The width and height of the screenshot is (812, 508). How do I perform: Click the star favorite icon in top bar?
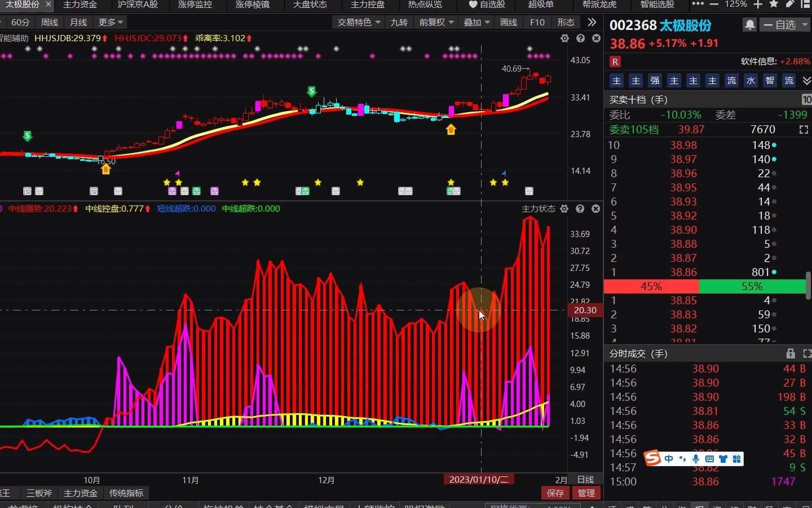coord(774,4)
